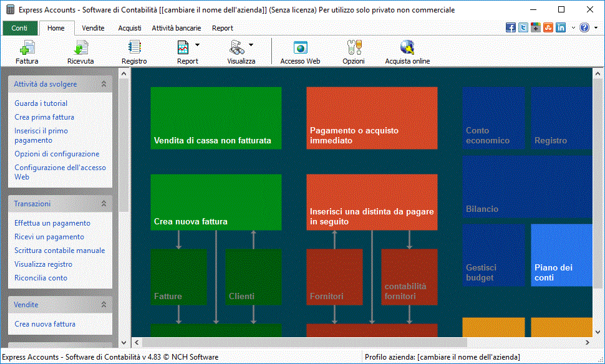Image resolution: width=605 pixels, height=364 pixels.
Task: Click the Fattura toolbar icon
Action: (27, 48)
